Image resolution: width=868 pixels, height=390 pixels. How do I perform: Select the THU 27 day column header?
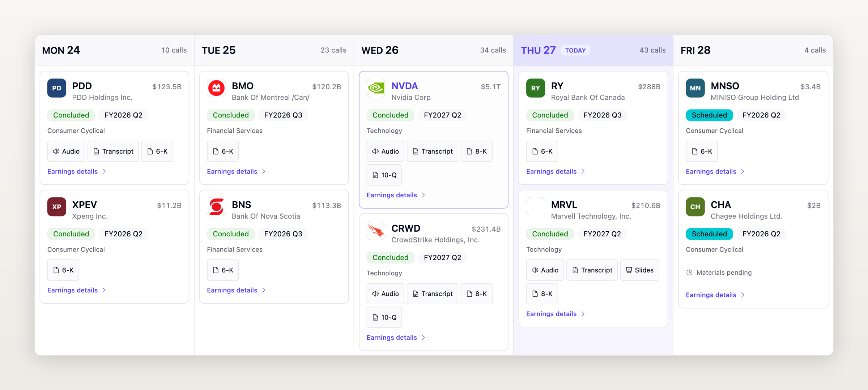(x=593, y=50)
